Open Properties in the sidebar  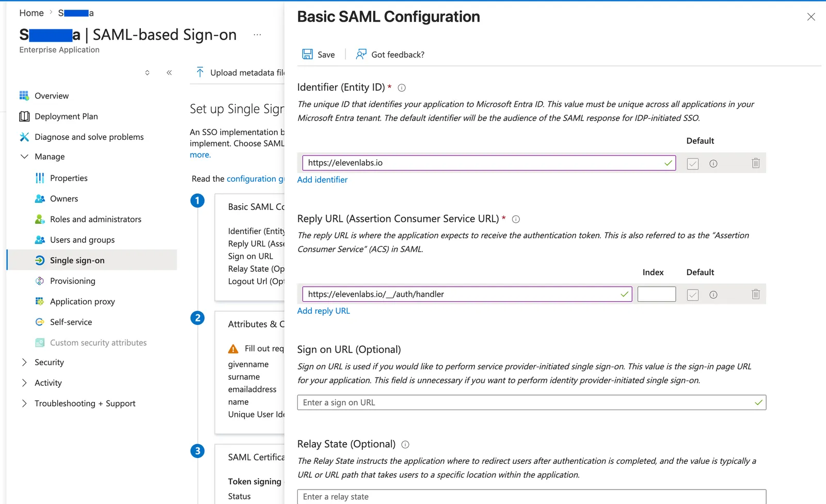point(69,178)
